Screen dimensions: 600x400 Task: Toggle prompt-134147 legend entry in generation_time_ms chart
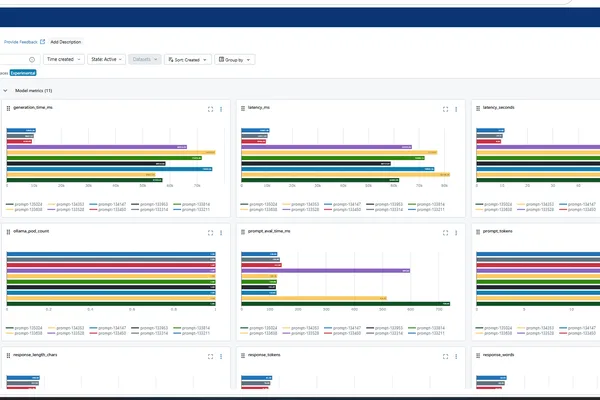[108, 204]
